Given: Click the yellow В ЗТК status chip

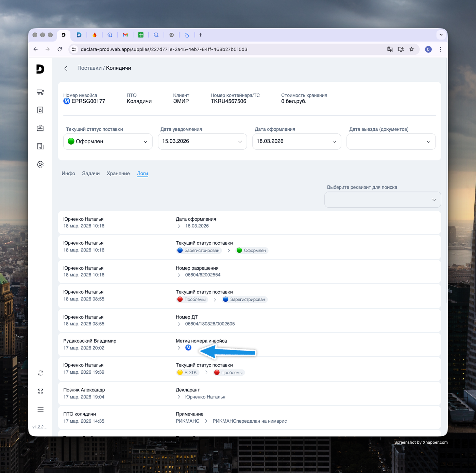Looking at the screenshot, I should tap(188, 373).
